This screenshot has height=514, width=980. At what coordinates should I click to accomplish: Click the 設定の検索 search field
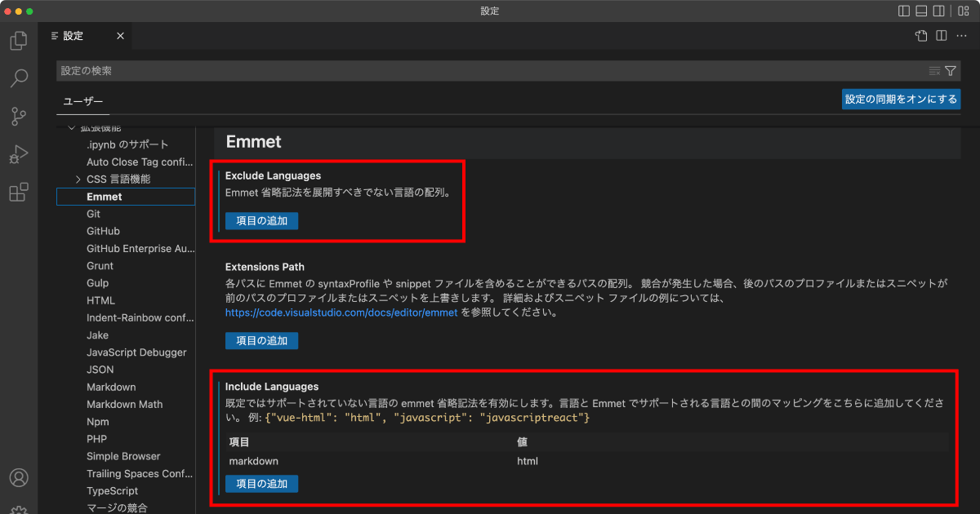point(490,71)
